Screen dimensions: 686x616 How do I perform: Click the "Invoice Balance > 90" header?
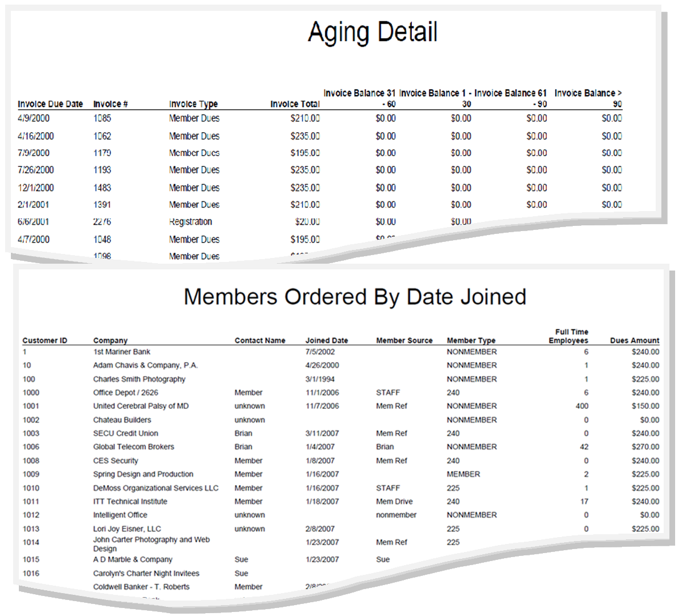588,98
